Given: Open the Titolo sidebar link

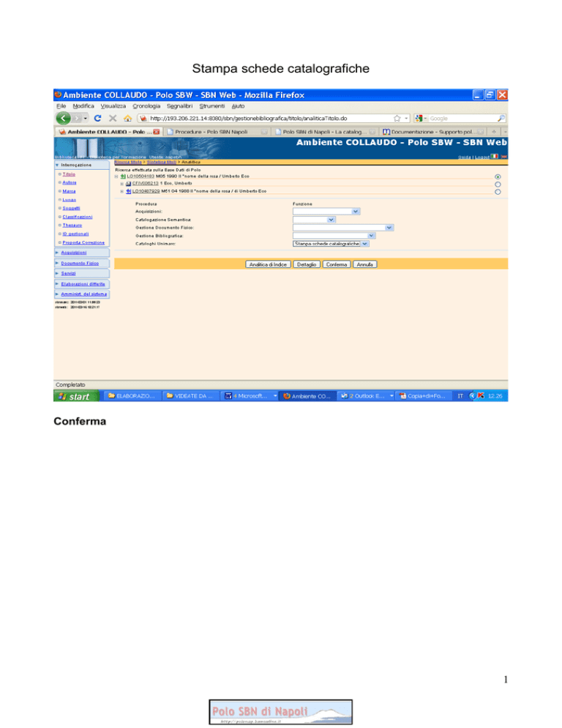Looking at the screenshot, I should click(x=69, y=174).
